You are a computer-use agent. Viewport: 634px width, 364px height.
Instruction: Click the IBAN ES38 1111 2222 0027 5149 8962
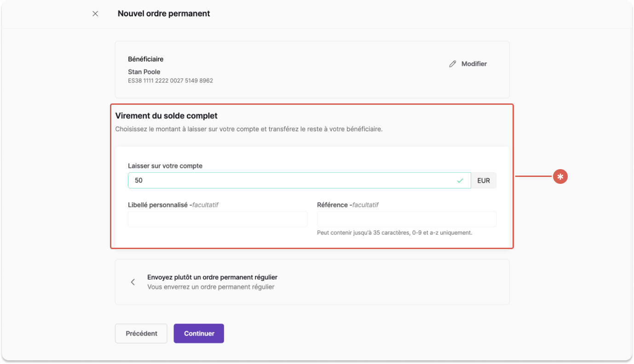click(x=170, y=80)
